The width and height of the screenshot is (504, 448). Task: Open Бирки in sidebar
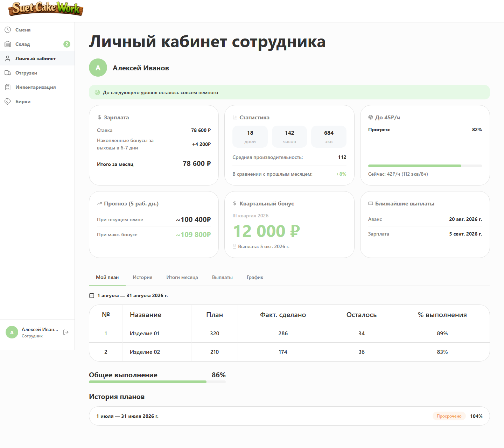[x=37, y=101]
